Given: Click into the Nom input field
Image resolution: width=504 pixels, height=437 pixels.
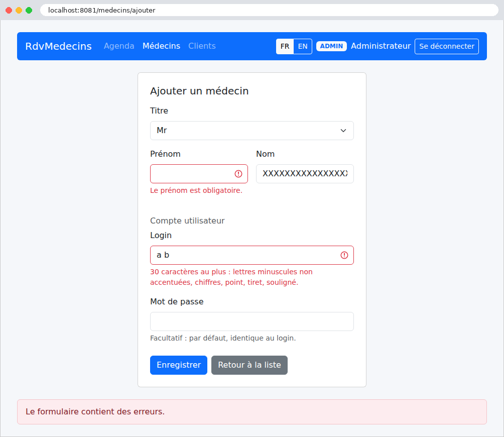Looking at the screenshot, I should coord(305,174).
